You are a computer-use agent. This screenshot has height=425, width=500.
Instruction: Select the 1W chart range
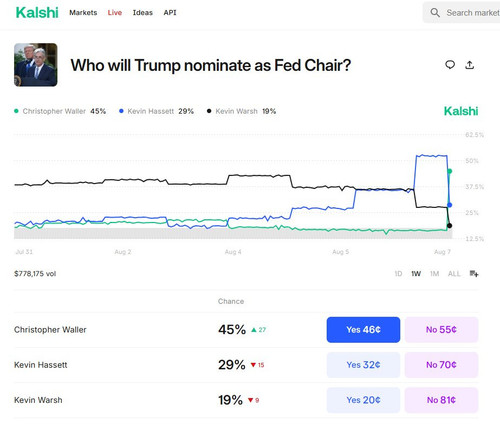[x=416, y=274]
